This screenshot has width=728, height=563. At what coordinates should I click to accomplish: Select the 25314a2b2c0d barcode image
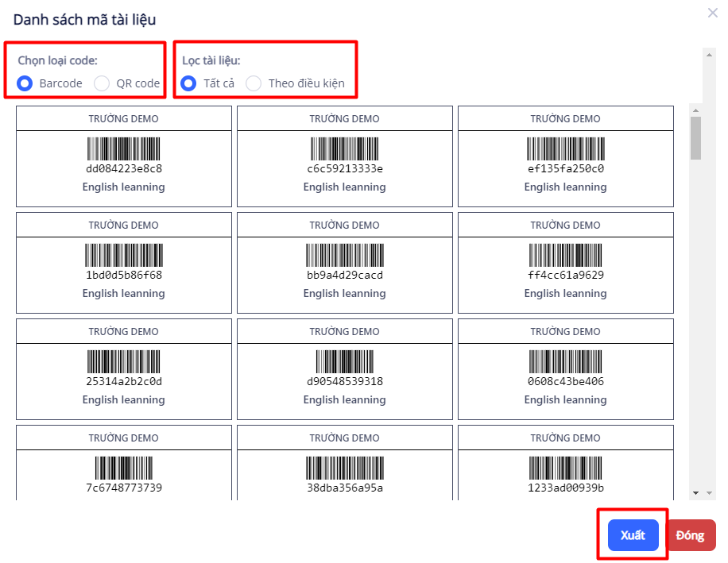123,362
